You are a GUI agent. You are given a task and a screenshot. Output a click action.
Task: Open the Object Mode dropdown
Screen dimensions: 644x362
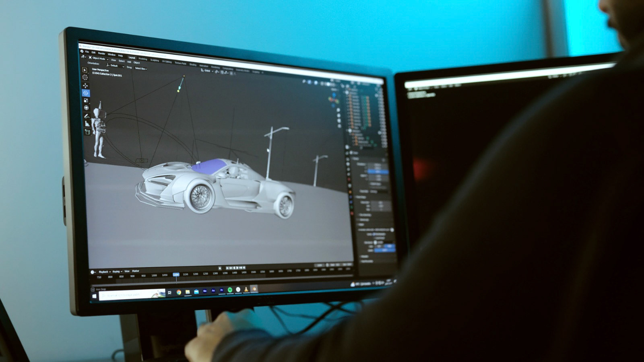point(99,58)
